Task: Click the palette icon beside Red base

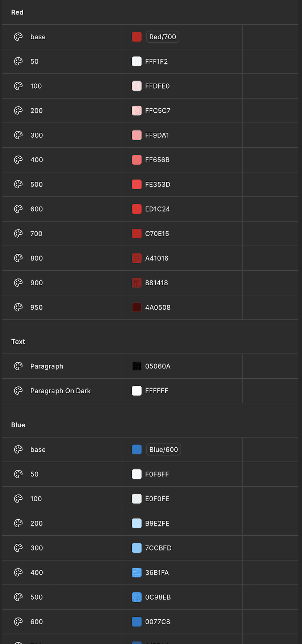Action: 18,37
